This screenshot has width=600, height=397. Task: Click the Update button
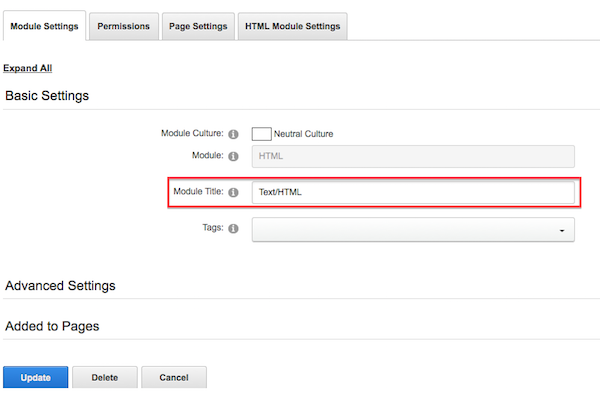36,377
